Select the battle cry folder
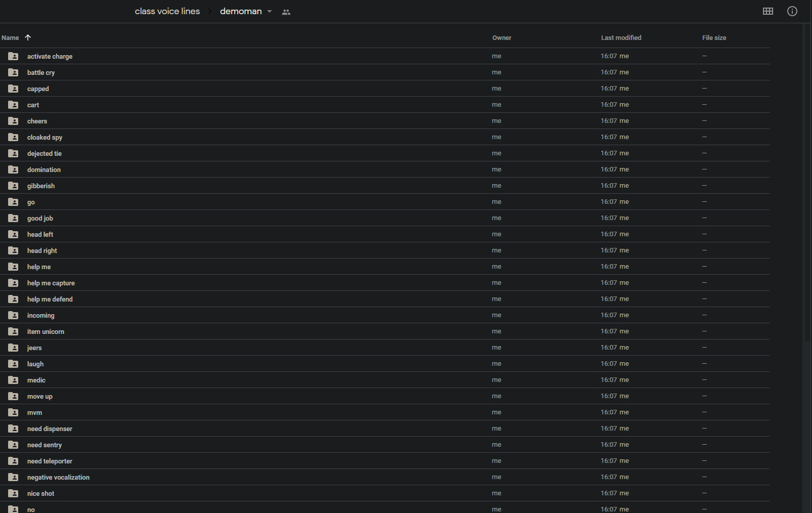This screenshot has width=812, height=513. coord(41,72)
